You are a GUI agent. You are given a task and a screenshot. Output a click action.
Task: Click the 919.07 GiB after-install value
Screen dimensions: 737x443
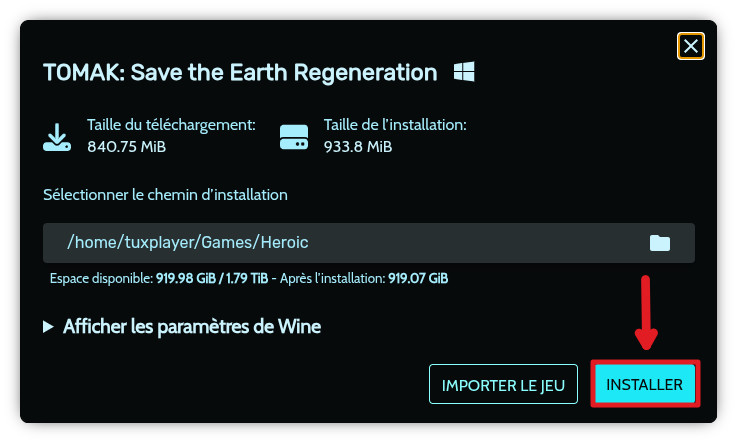(x=418, y=278)
